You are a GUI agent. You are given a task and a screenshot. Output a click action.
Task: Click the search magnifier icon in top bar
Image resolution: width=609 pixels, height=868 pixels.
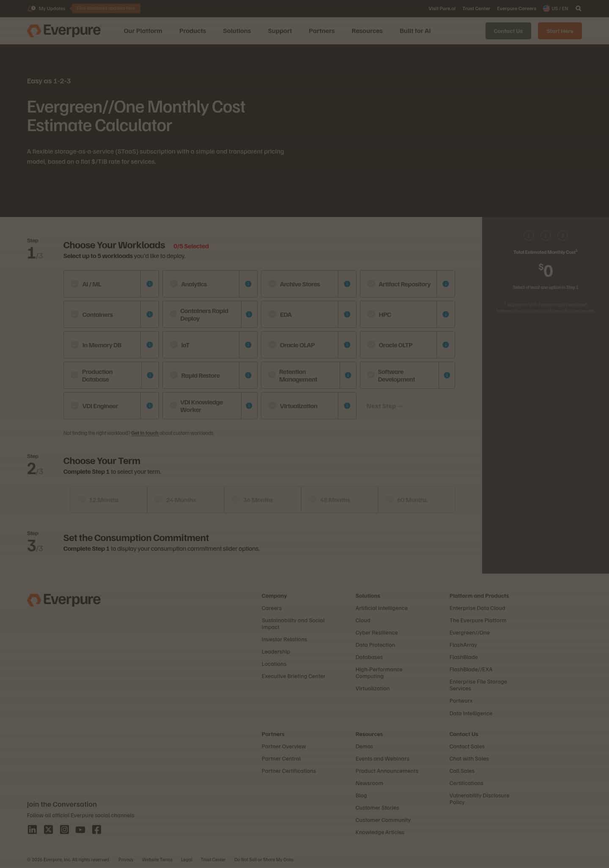578,8
